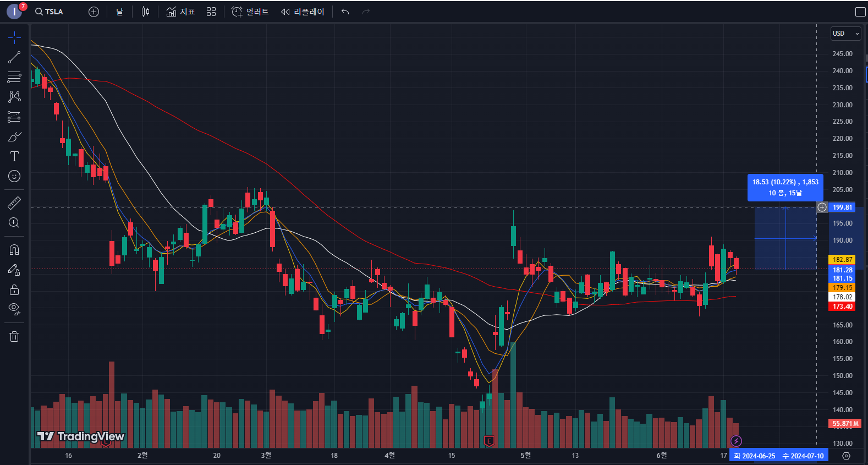
Task: Click the price range measurement info box
Action: pyautogui.click(x=785, y=188)
